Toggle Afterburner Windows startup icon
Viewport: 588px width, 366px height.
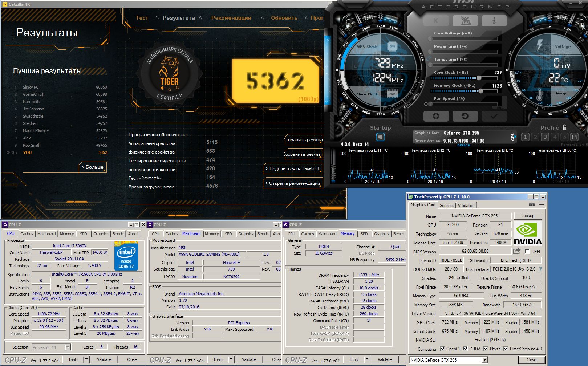click(x=380, y=137)
